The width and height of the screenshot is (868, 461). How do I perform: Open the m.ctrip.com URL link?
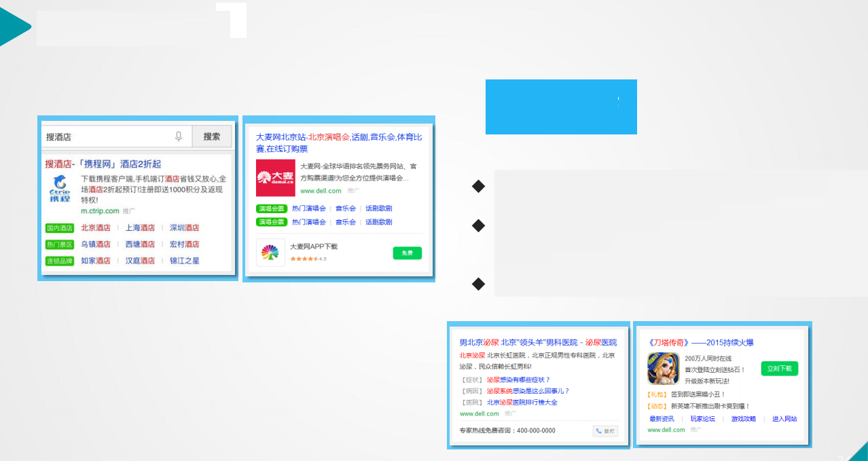(99, 211)
